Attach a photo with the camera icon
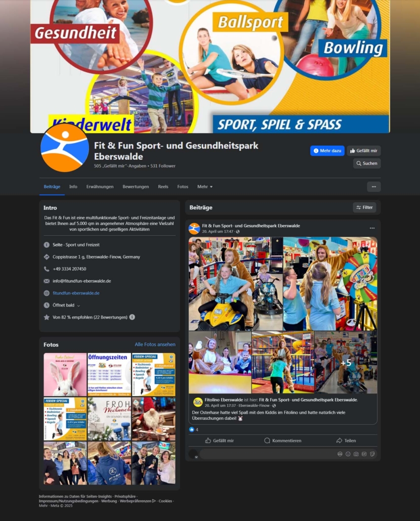The width and height of the screenshot is (420, 521). (356, 454)
